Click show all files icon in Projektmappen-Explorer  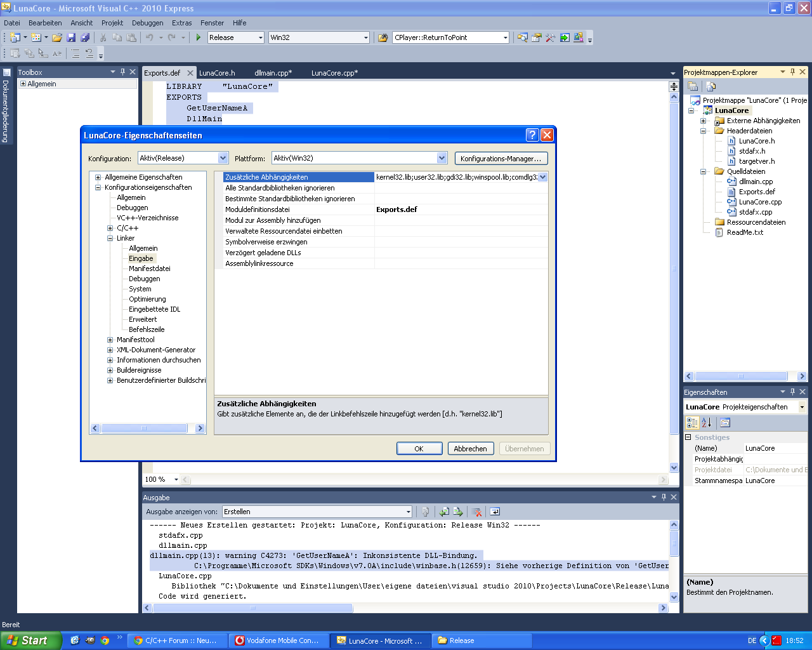(x=710, y=86)
